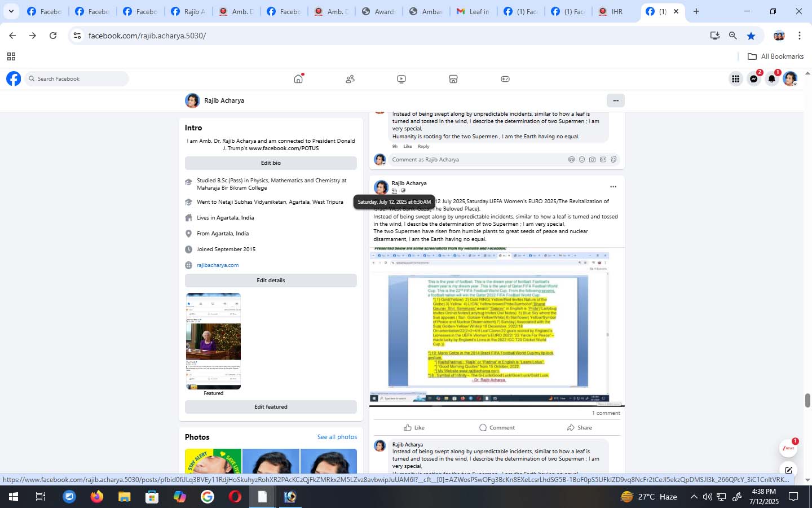Open the Friends icon in Facebook nav
This screenshot has width=812, height=508.
coord(350,79)
